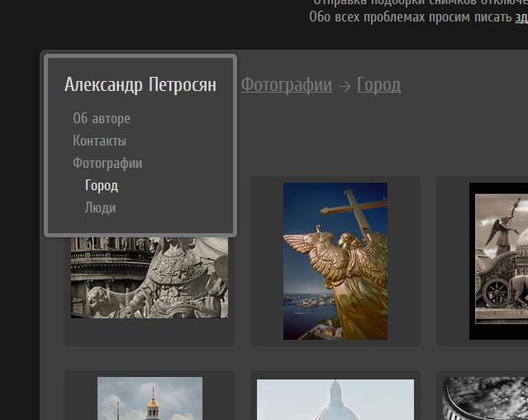Select the Люди subcategory
Image resolution: width=528 pixels, height=420 pixels.
[100, 208]
